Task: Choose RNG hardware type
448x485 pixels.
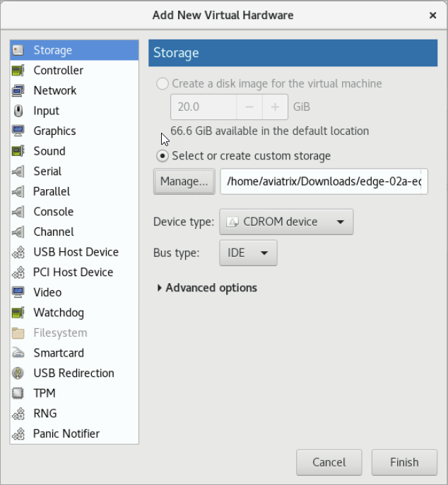Action: [x=74, y=414]
